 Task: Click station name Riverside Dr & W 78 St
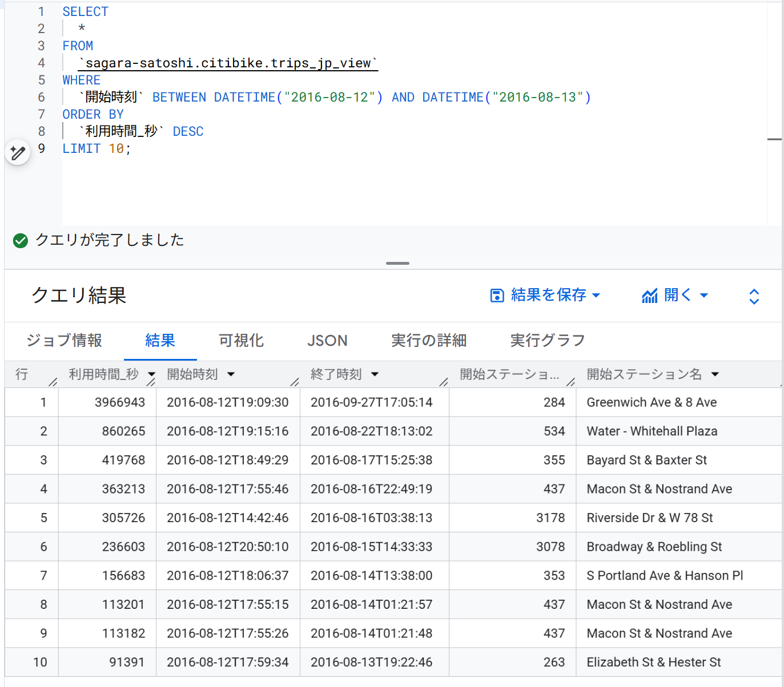(x=650, y=518)
